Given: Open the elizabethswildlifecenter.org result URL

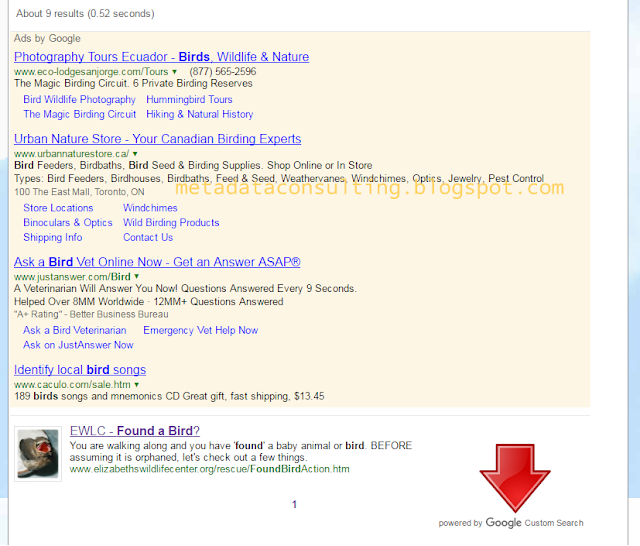Looking at the screenshot, I should 209,469.
